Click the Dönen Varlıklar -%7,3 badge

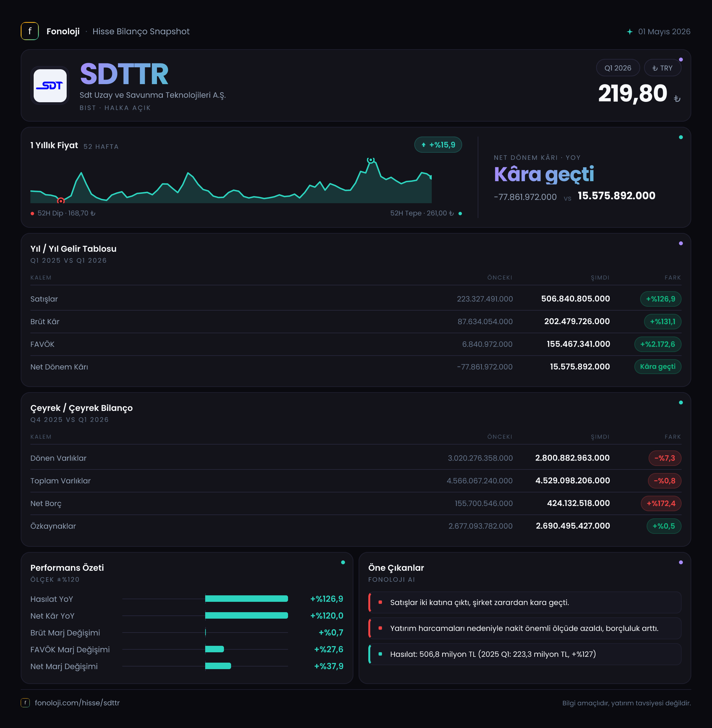pos(664,458)
